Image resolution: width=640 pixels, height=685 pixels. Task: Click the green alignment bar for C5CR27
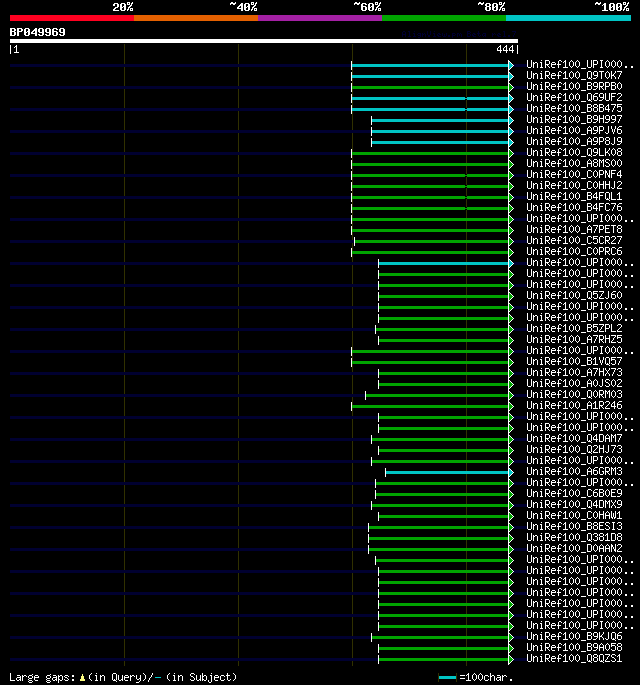coord(432,241)
